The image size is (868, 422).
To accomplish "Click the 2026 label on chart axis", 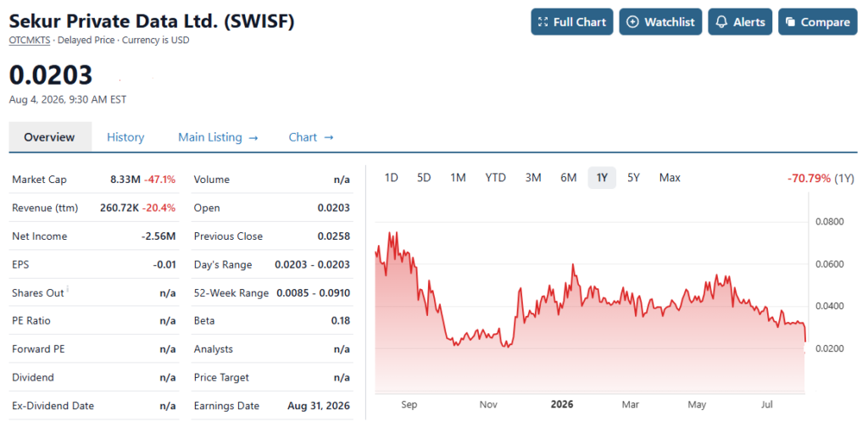I will [562, 404].
